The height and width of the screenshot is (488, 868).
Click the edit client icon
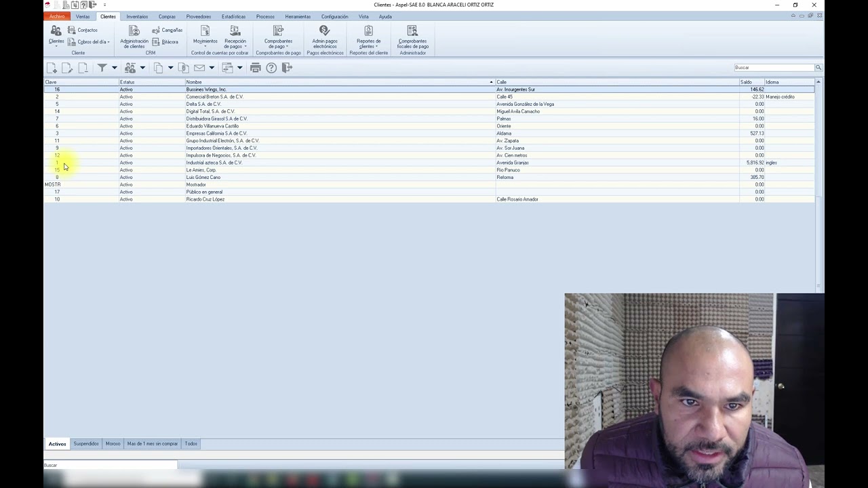pyautogui.click(x=67, y=68)
